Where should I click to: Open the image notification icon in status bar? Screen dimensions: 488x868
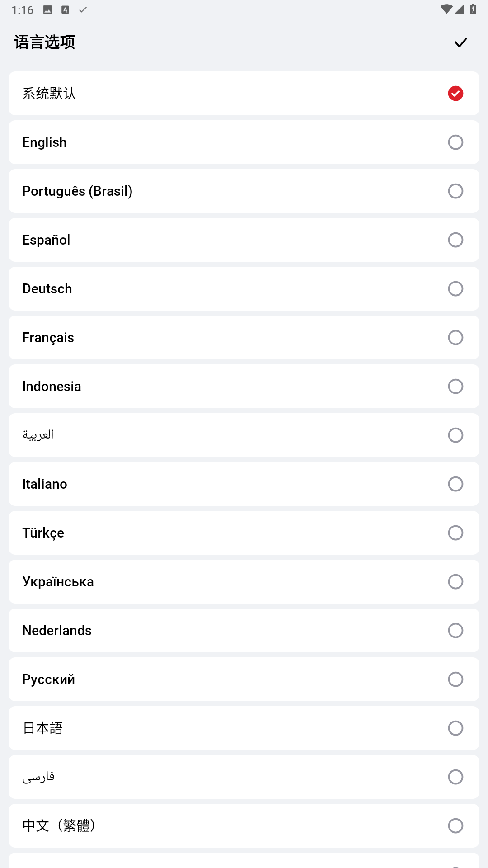point(47,9)
